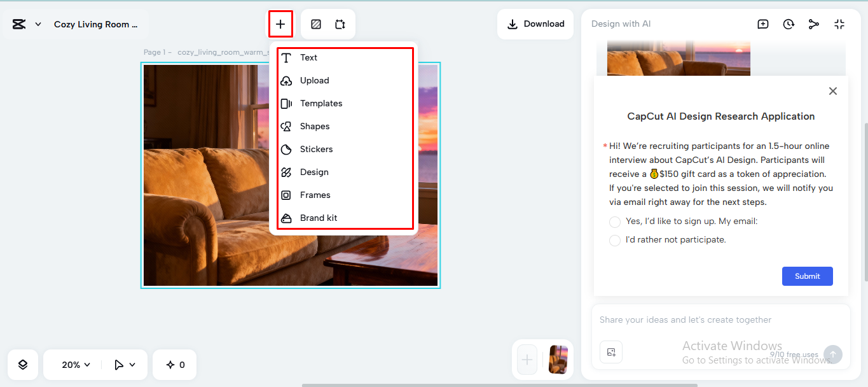
Task: Click the Download button
Action: [535, 24]
